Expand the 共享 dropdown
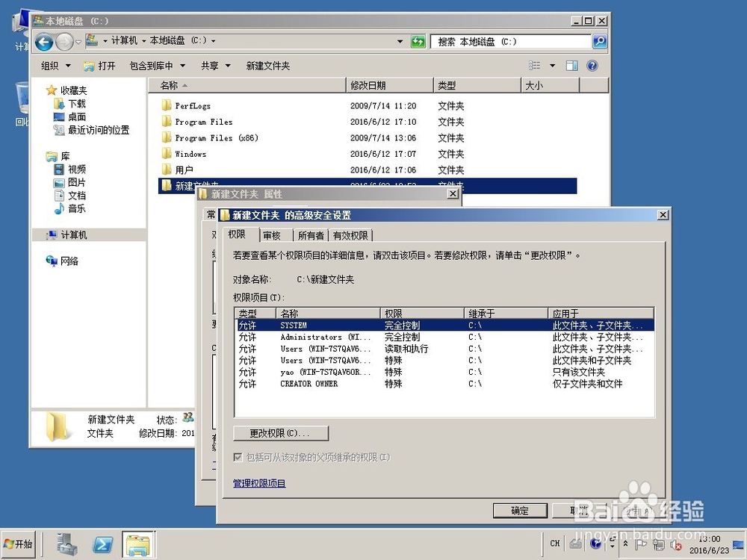The height and width of the screenshot is (560, 747). [215, 65]
